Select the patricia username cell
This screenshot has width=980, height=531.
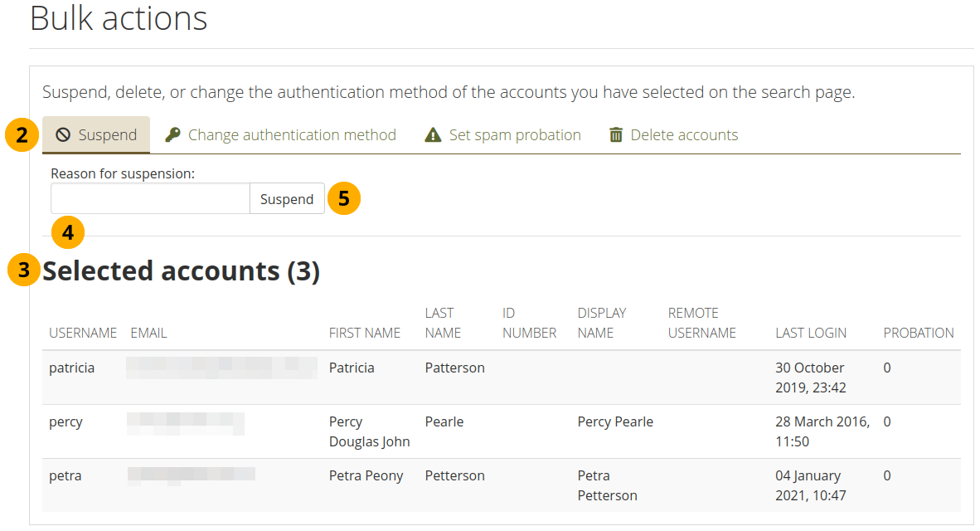coord(72,368)
